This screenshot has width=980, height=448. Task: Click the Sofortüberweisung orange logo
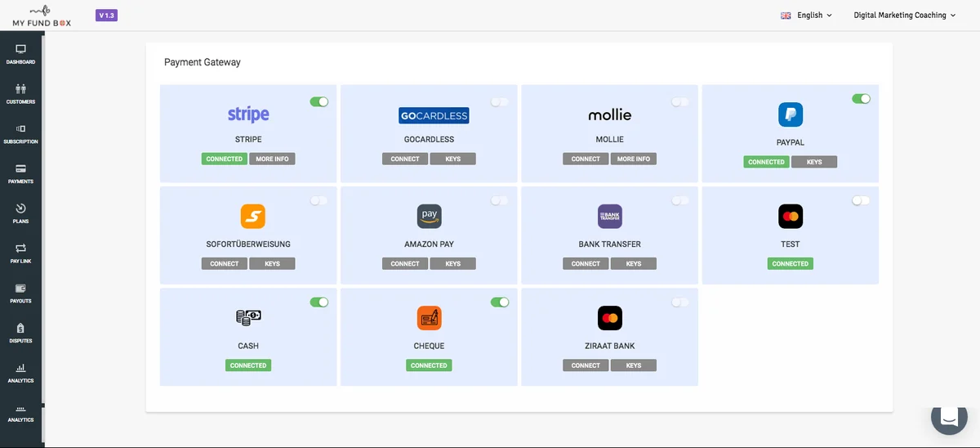[x=252, y=217]
